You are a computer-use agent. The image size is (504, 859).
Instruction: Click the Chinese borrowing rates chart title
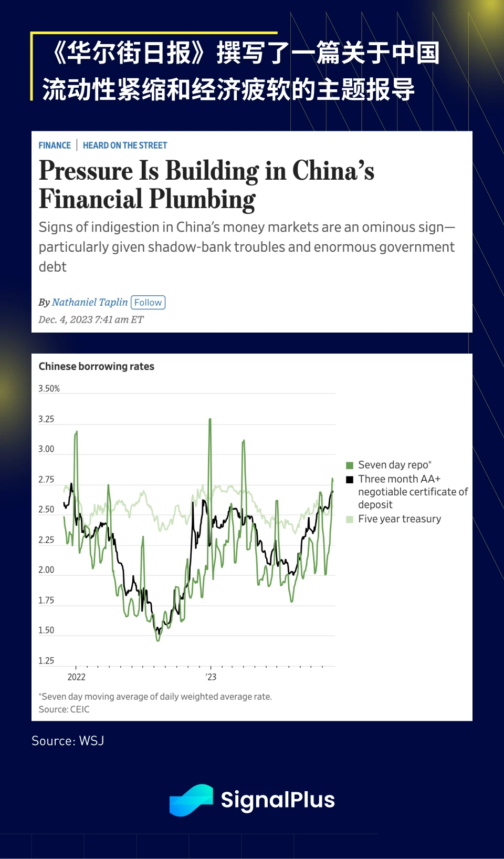[x=97, y=366]
